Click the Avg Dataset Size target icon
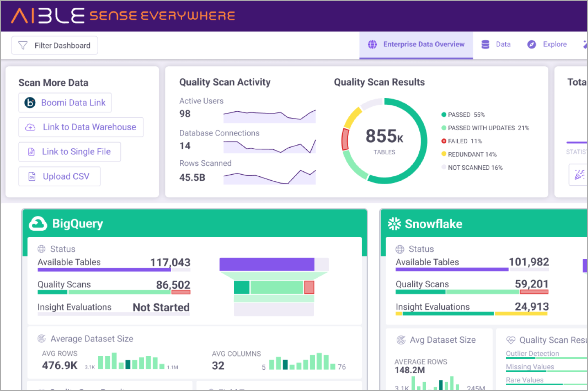Screen dimensions: 588x391 point(401,340)
